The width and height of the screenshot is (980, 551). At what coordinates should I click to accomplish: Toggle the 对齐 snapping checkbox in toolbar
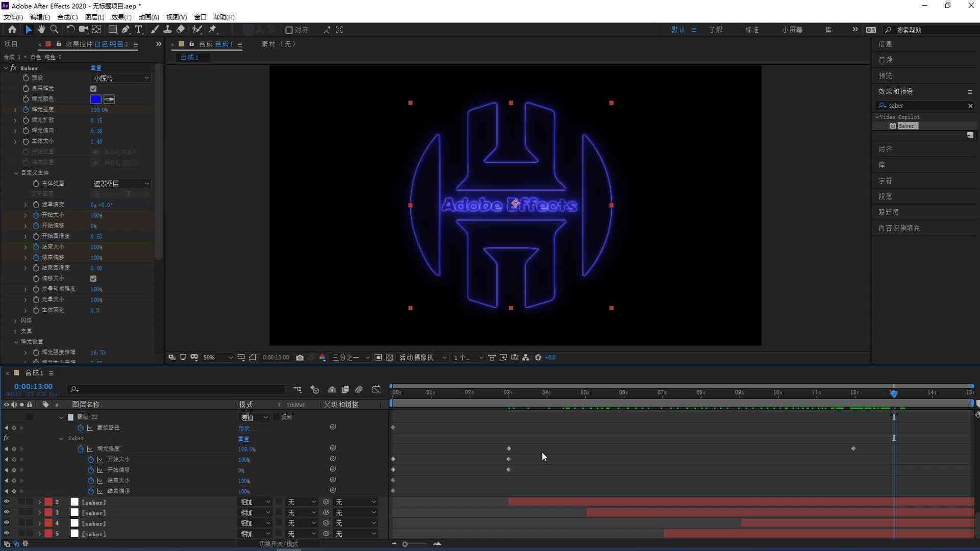point(289,30)
